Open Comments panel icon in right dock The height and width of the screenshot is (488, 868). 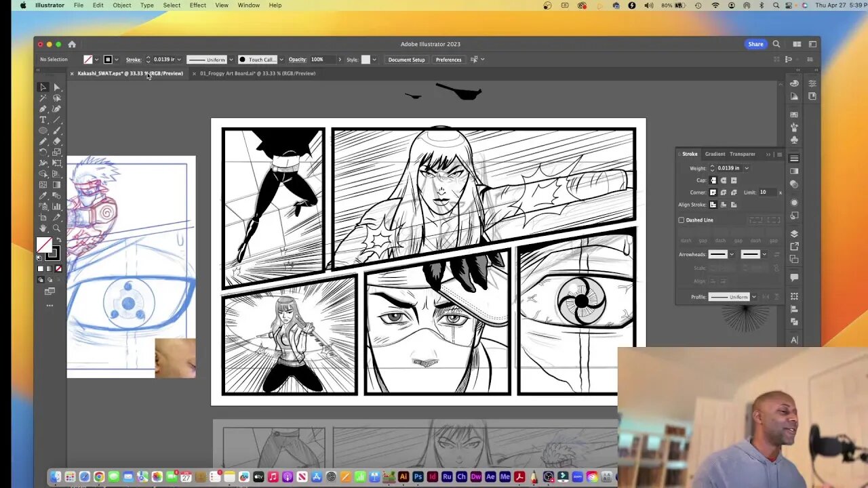coord(794,277)
